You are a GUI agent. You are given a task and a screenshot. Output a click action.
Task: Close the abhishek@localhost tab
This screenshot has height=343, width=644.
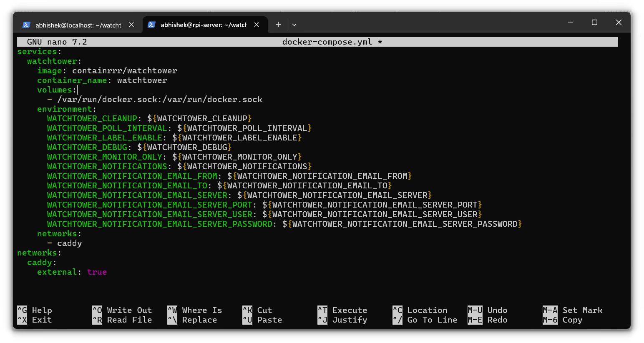[131, 25]
